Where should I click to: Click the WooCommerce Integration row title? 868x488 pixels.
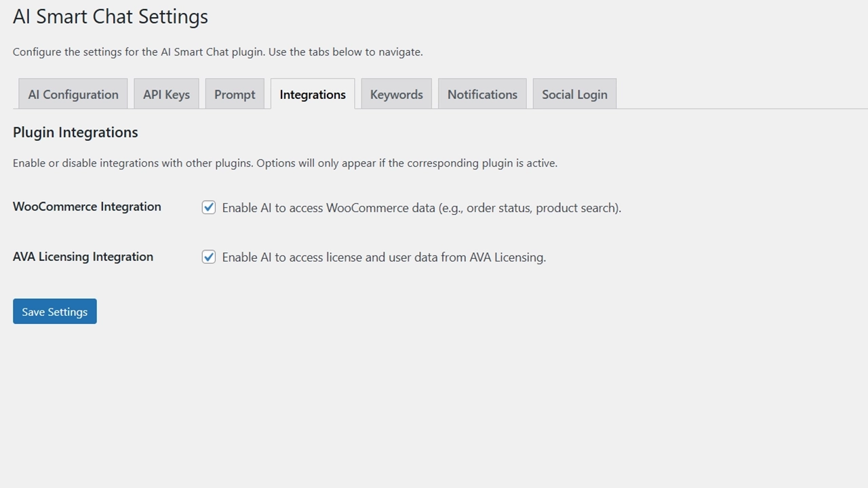point(87,207)
